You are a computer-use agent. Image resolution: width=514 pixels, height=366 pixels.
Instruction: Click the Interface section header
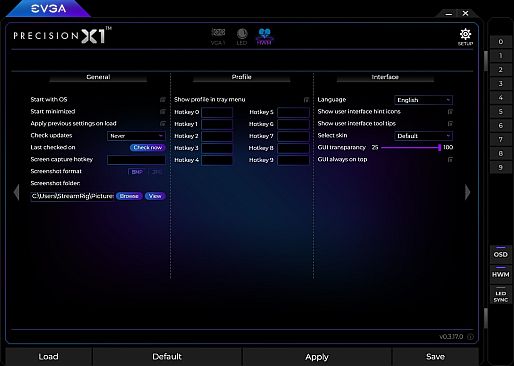pyautogui.click(x=385, y=77)
